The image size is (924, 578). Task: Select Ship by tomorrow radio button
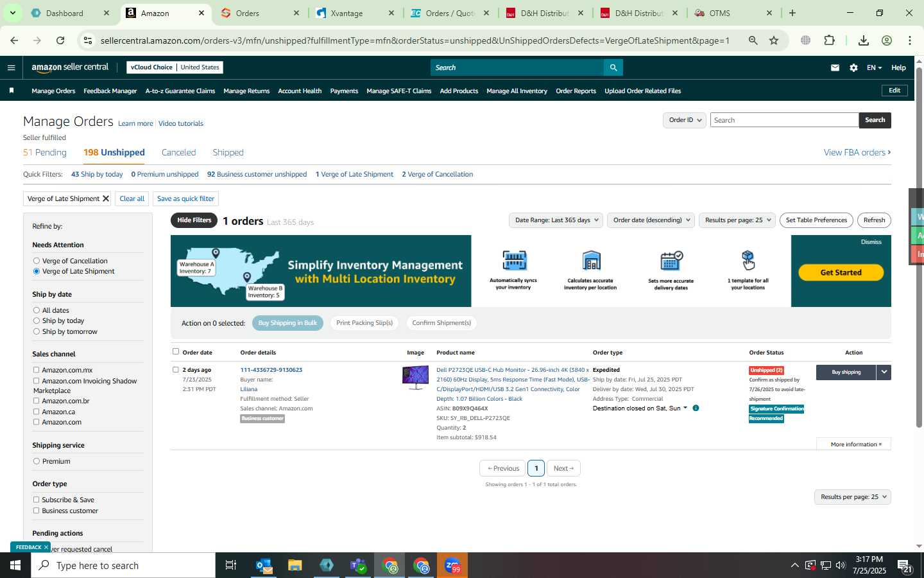click(x=37, y=331)
